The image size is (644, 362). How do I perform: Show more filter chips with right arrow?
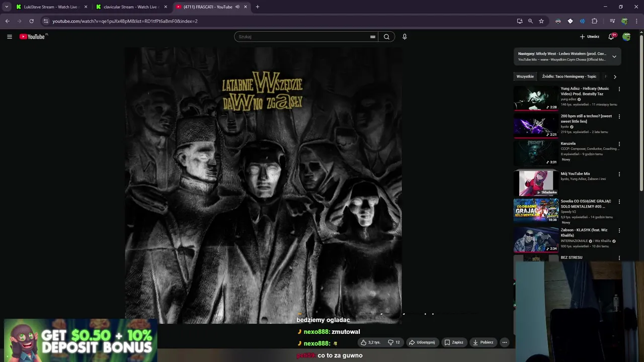tap(615, 77)
